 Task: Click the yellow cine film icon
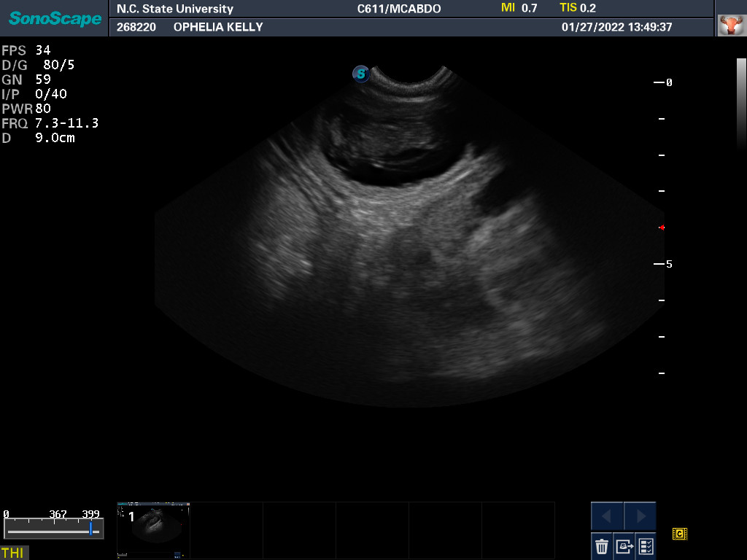tap(680, 534)
